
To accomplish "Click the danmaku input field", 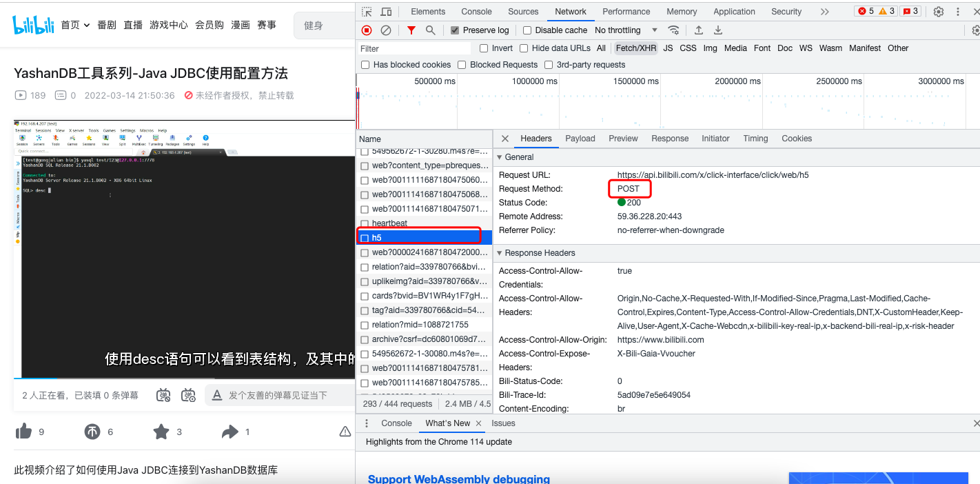I will [279, 395].
